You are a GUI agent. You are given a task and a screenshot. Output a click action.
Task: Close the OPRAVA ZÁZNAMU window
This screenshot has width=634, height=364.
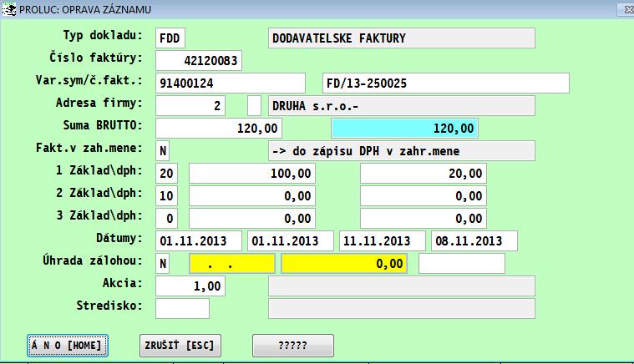(623, 8)
